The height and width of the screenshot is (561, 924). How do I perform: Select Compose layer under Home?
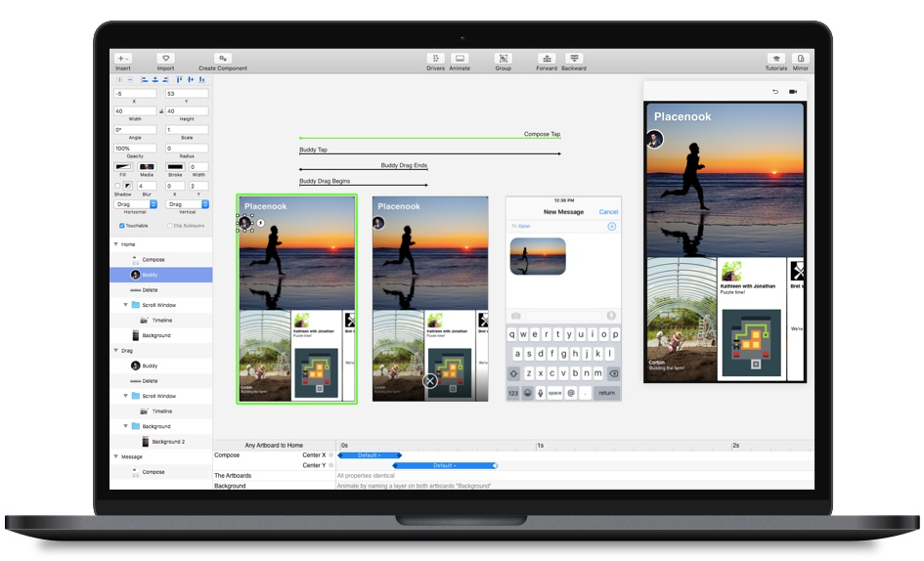point(161,259)
